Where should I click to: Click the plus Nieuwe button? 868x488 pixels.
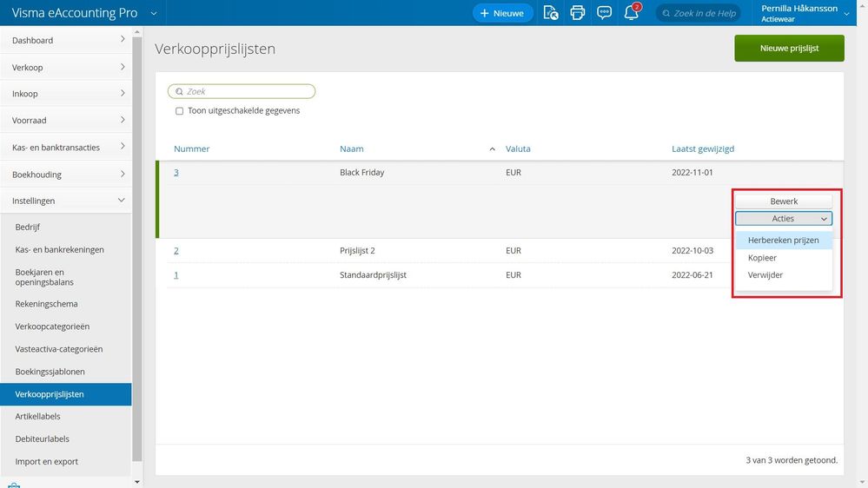point(502,13)
